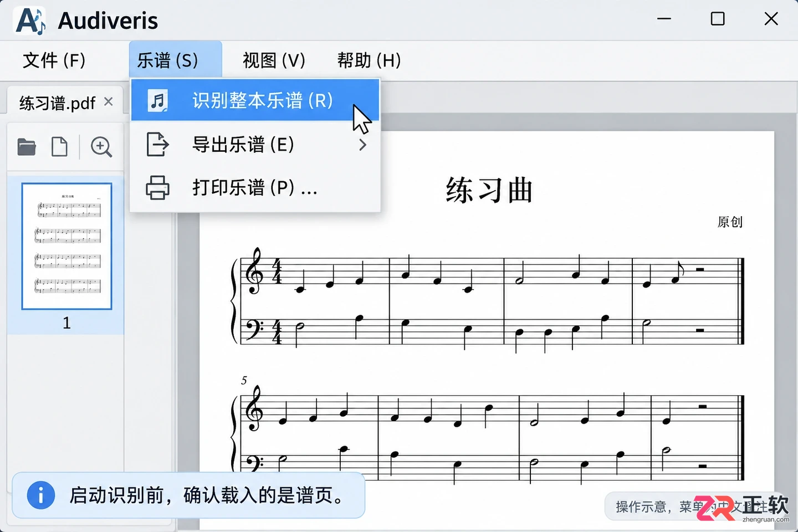Close the Audiveris window
Viewport: 798px width, 532px height.
[x=771, y=19]
